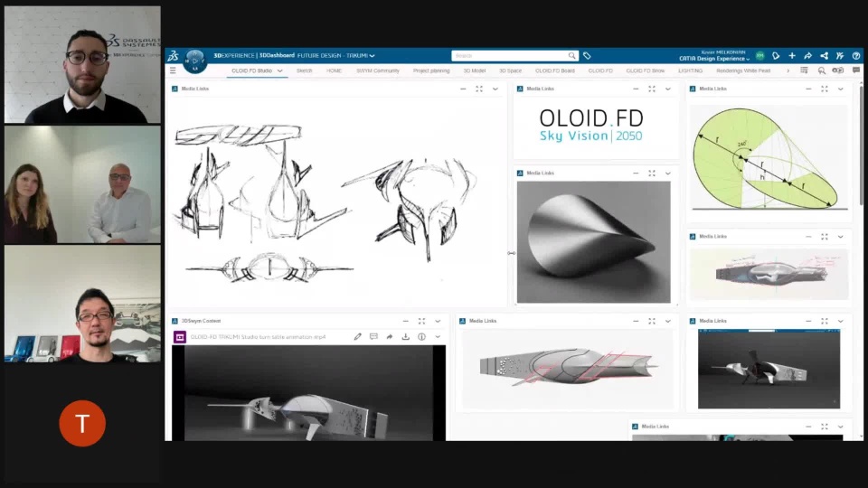Open the network share icon

point(824,56)
